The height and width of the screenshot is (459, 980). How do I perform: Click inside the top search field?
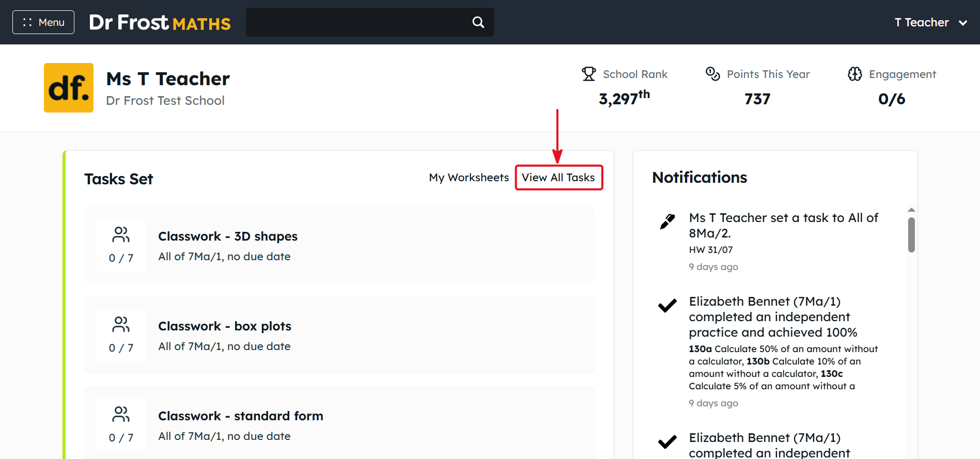(356, 22)
